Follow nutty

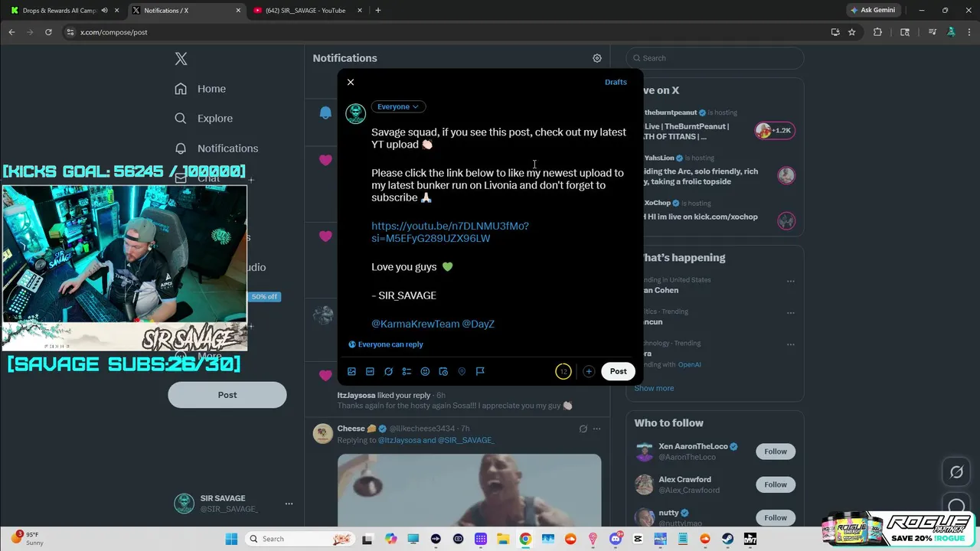tap(775, 517)
